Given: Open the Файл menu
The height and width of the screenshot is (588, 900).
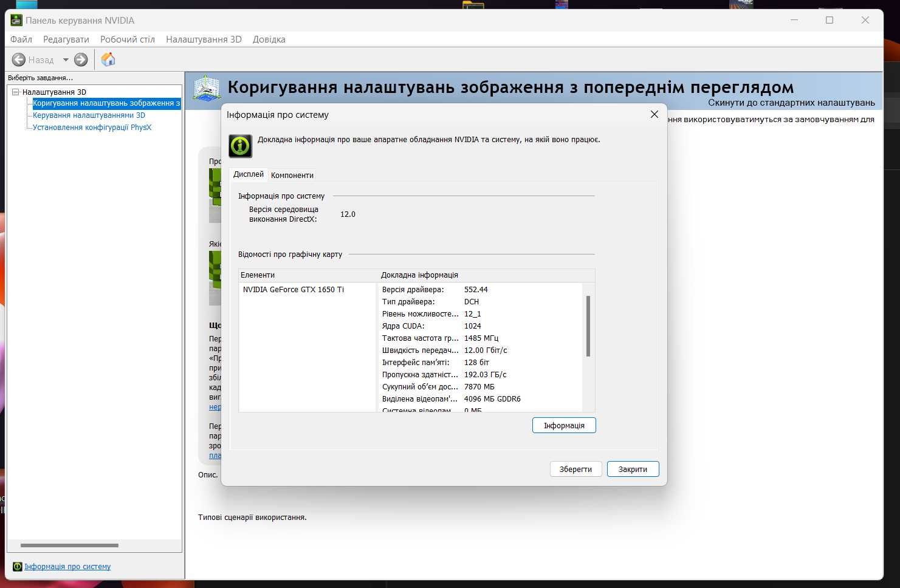Looking at the screenshot, I should (21, 39).
